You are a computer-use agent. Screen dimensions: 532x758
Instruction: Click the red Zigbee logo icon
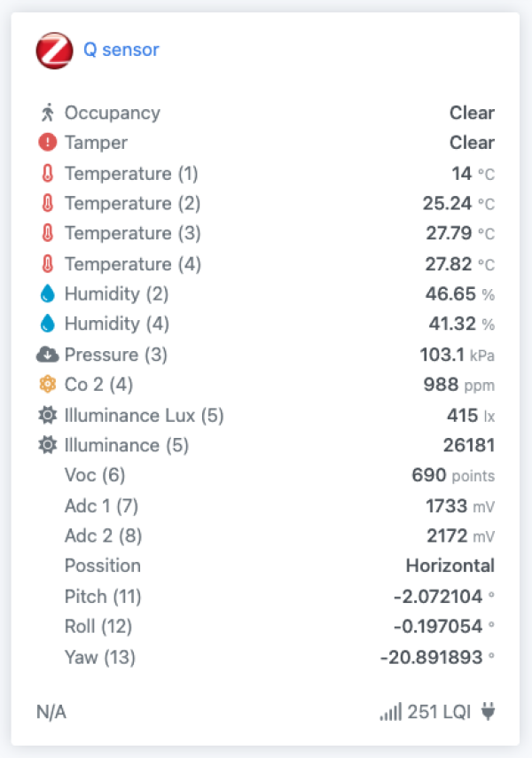[54, 51]
